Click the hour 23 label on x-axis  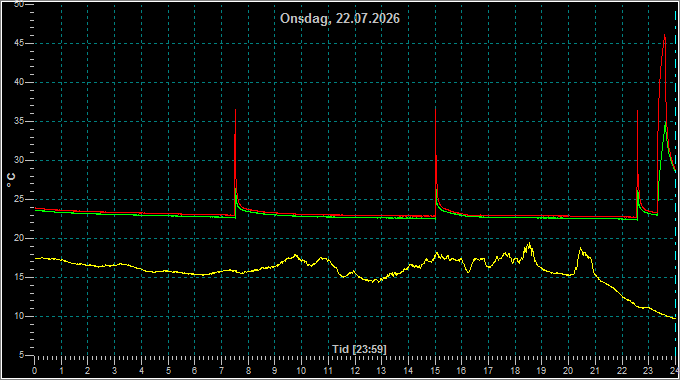pos(648,371)
